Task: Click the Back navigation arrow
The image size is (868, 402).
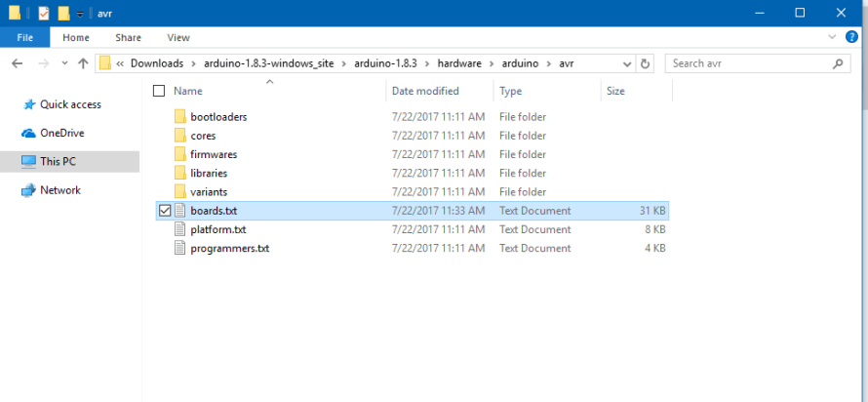Action: (x=17, y=63)
